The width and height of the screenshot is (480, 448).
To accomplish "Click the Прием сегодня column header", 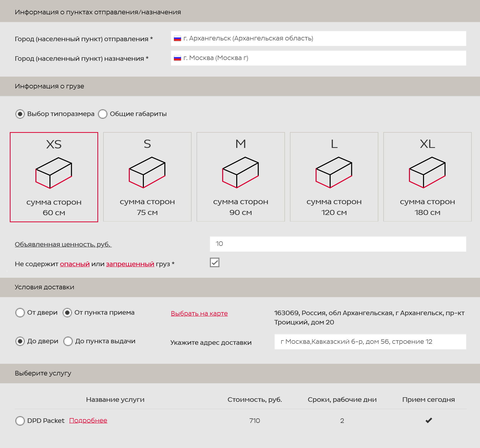I will point(429,400).
